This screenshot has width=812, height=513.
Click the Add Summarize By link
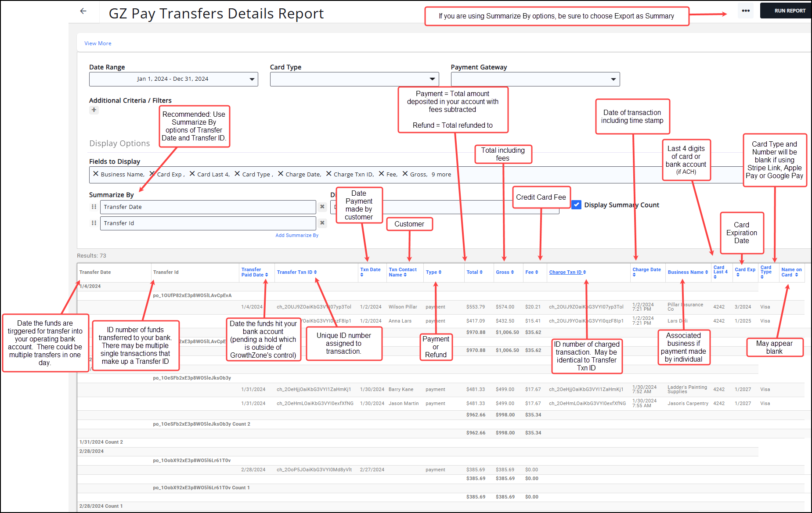(x=297, y=236)
